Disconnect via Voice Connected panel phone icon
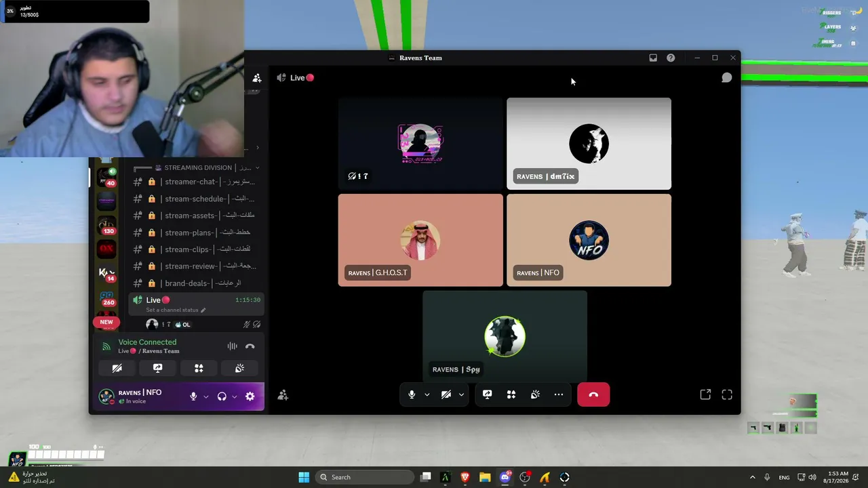 click(250, 346)
